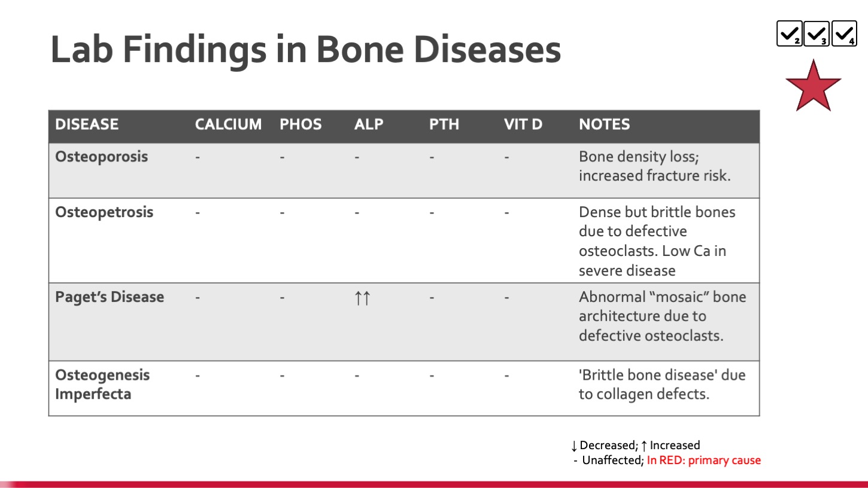
Task: Click the Paget's Disease row label
Action: tap(110, 297)
